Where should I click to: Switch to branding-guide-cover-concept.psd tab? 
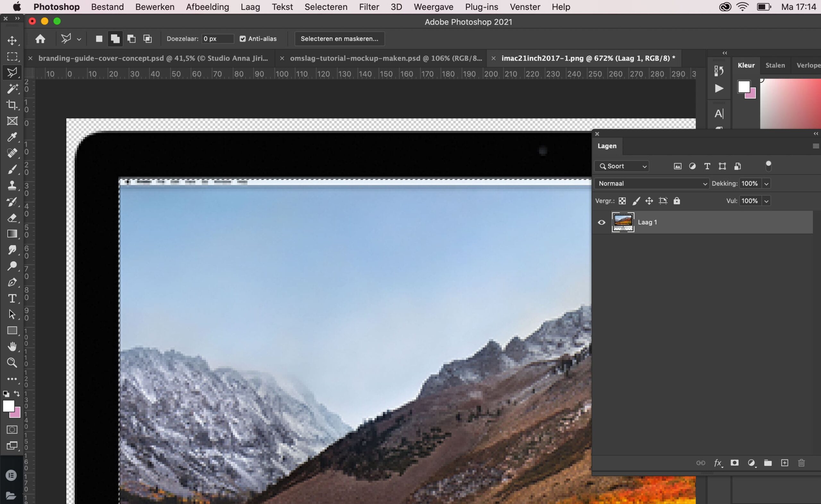pos(153,58)
